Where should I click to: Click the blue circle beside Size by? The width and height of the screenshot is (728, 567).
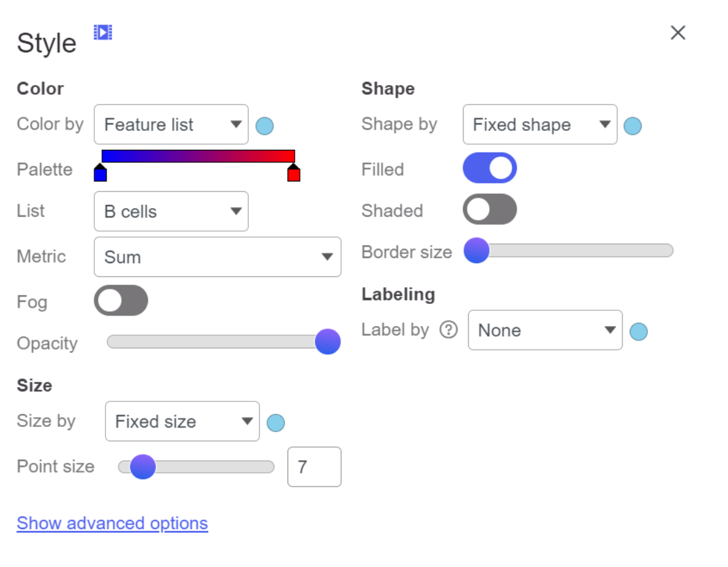point(276,422)
